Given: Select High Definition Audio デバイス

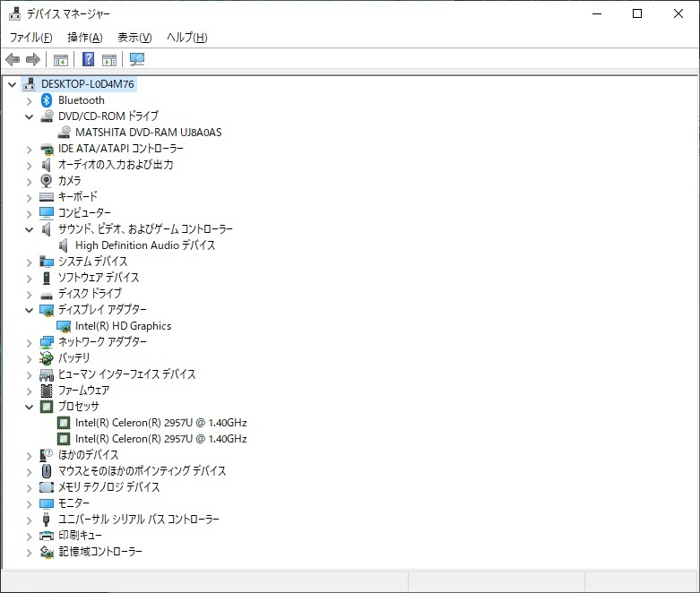Looking at the screenshot, I should pyautogui.click(x=145, y=245).
